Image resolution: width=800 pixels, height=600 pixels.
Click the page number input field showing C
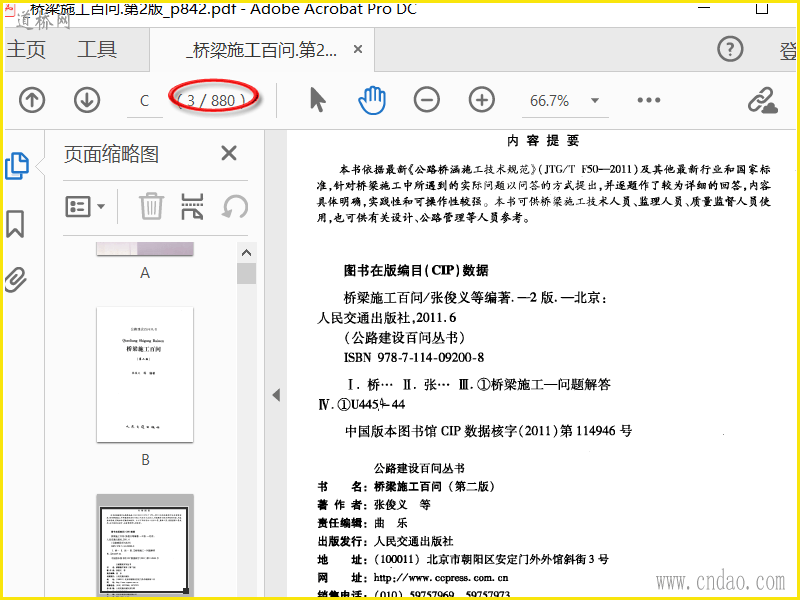click(x=145, y=101)
